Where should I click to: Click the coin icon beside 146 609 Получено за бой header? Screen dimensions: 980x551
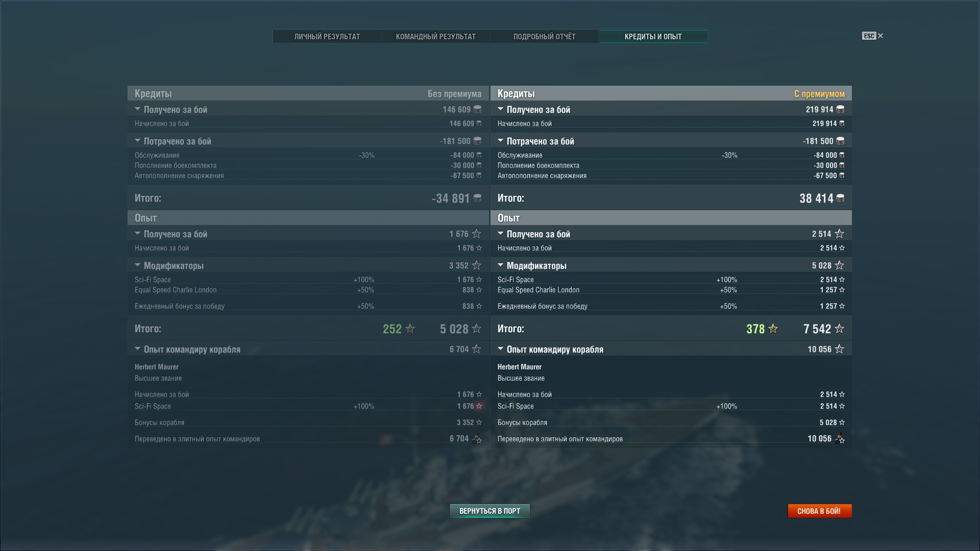477,109
